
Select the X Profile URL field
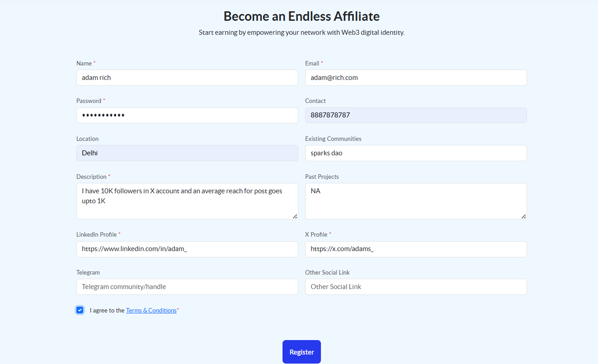(x=416, y=249)
